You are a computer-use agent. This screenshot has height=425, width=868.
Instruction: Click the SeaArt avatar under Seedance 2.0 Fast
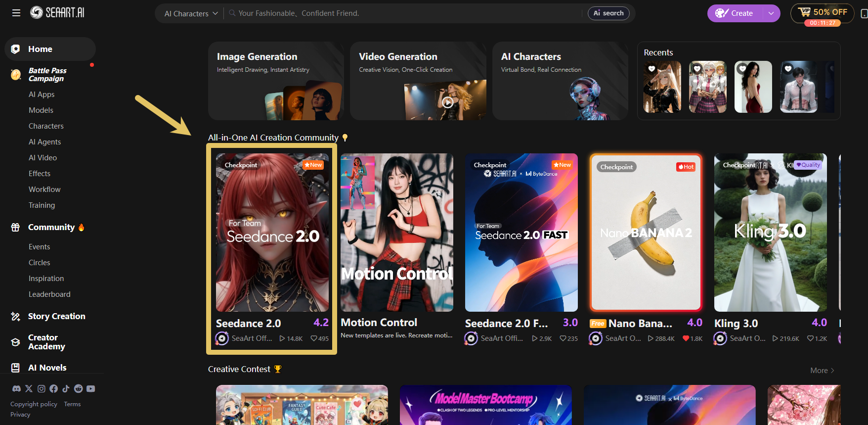tap(471, 338)
